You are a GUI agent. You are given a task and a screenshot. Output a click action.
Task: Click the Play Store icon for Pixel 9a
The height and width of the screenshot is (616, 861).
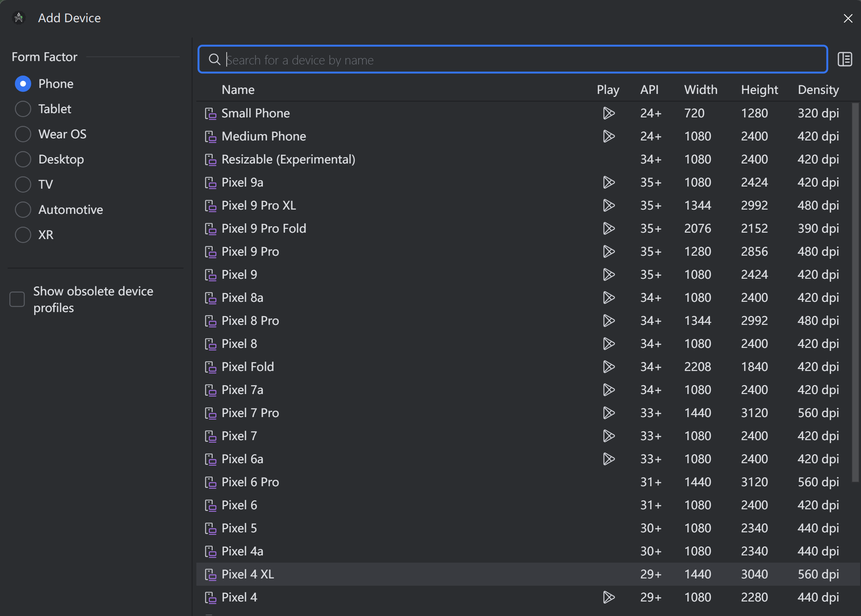click(609, 182)
